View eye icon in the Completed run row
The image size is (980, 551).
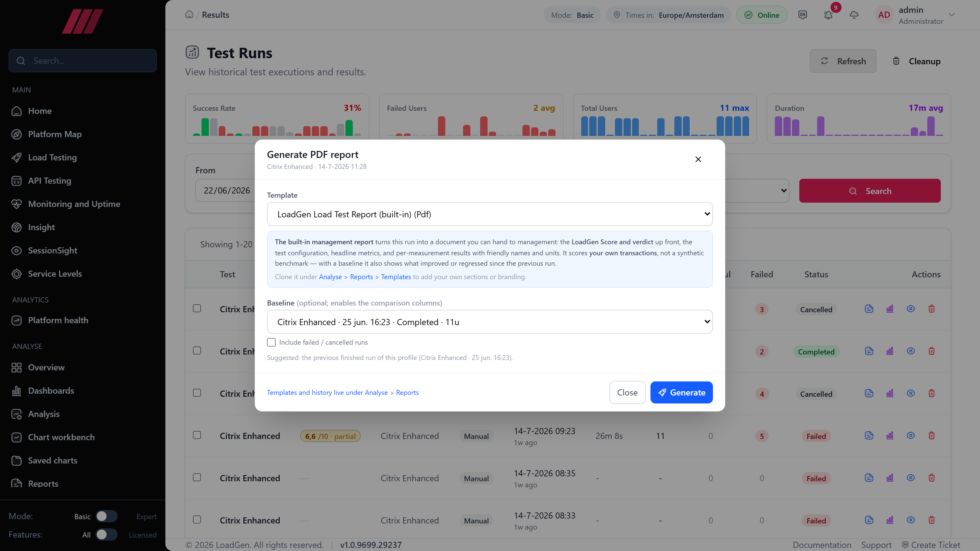click(x=911, y=351)
